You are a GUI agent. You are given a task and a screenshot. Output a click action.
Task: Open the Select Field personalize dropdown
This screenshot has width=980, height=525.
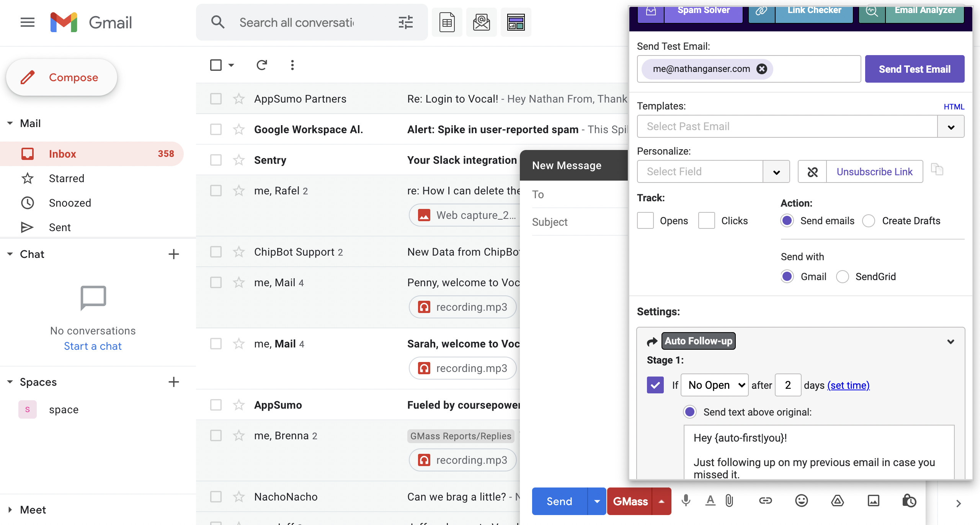tap(776, 172)
